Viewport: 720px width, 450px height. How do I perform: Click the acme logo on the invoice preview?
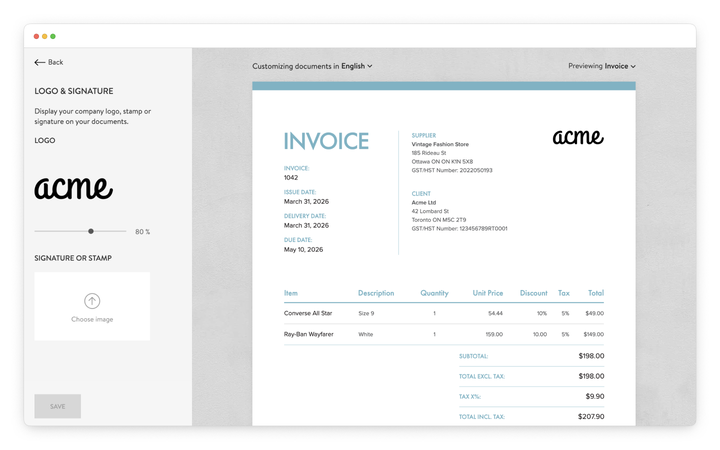578,137
